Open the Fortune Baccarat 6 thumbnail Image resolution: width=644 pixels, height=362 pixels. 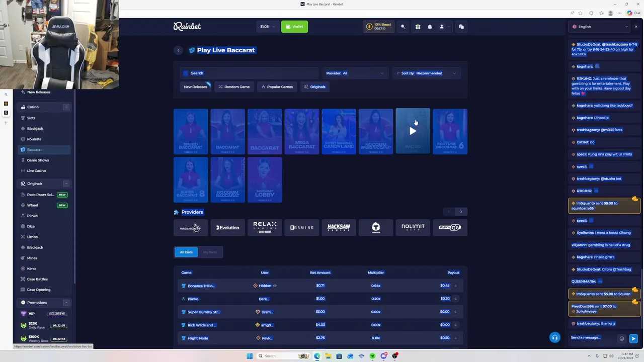coord(450,131)
